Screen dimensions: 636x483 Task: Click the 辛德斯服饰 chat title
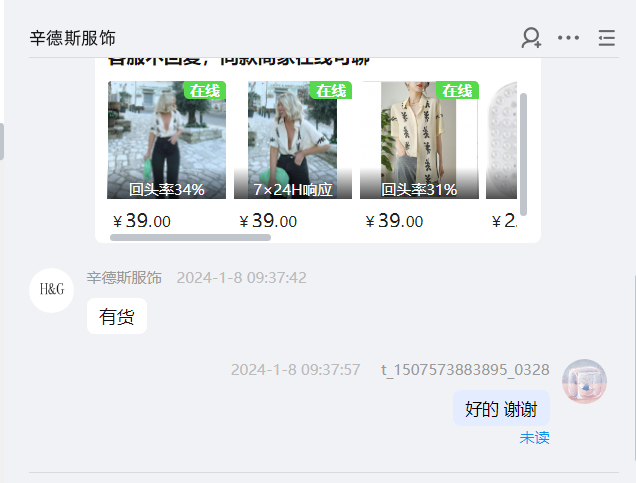click(x=73, y=38)
